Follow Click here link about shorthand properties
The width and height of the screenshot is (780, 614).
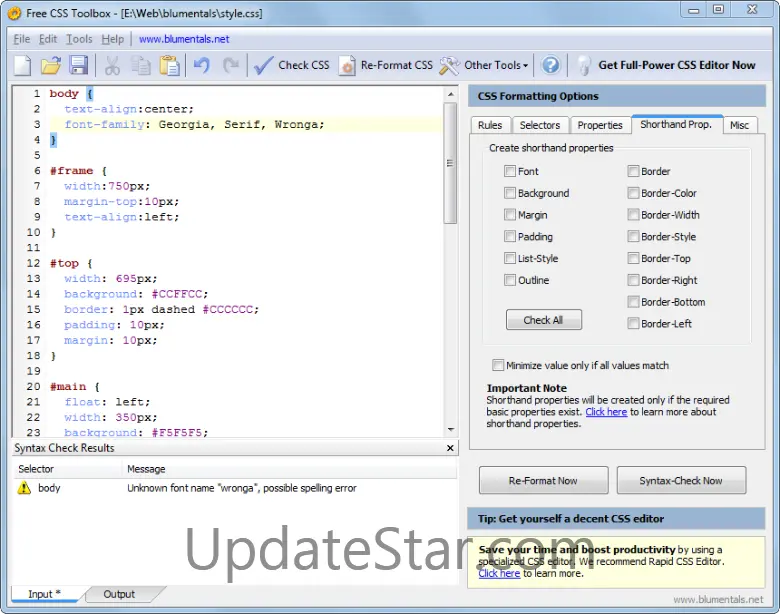(606, 412)
